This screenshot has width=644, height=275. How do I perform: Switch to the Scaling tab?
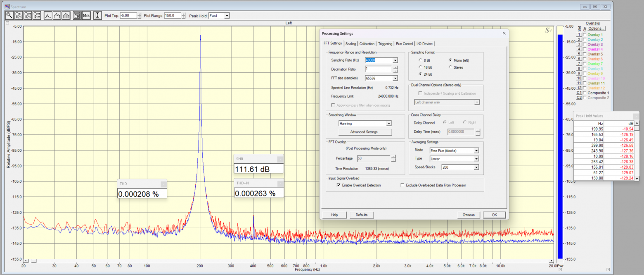350,43
